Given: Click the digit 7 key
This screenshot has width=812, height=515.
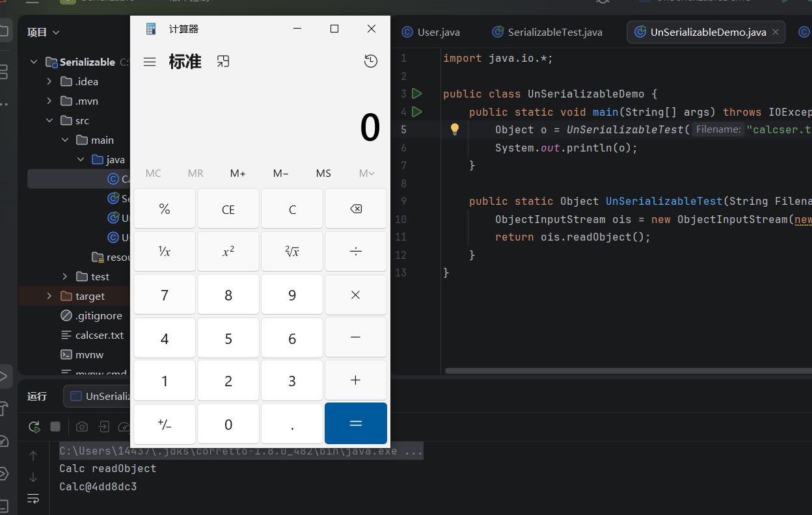Looking at the screenshot, I should [x=165, y=295].
